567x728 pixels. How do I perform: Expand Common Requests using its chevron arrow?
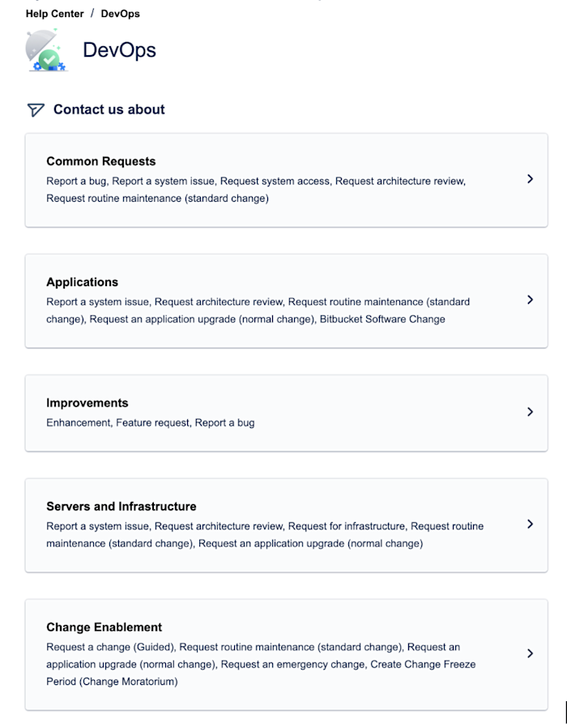click(x=530, y=179)
